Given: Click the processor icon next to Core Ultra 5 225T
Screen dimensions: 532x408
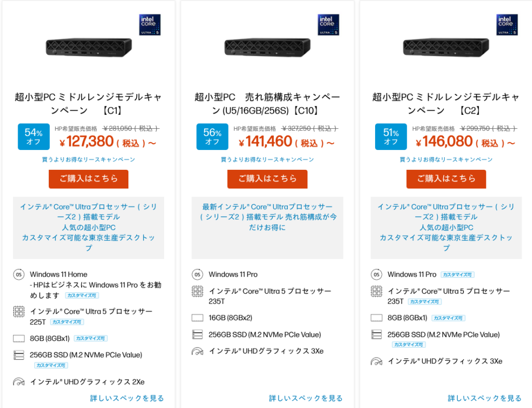Looking at the screenshot, I should point(19,311).
